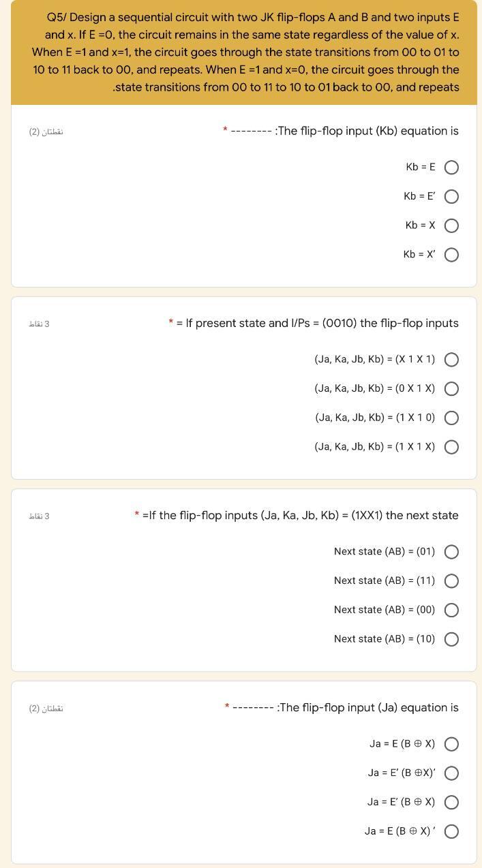Pick "Ja = E (B ⊕ X)'" option
Image resolution: width=482 pixels, height=868 pixels.
click(451, 831)
